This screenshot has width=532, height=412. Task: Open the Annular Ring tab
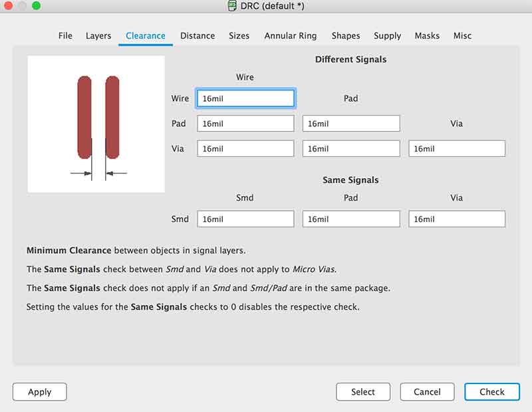291,36
